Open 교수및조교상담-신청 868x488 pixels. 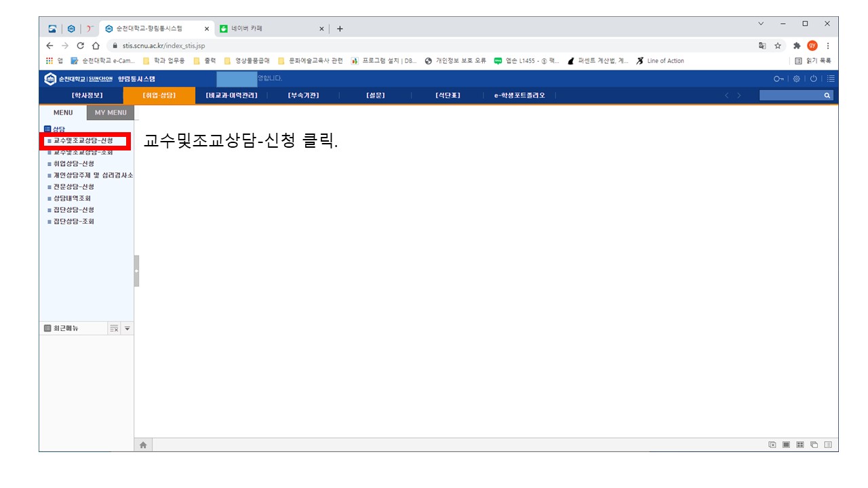point(83,140)
